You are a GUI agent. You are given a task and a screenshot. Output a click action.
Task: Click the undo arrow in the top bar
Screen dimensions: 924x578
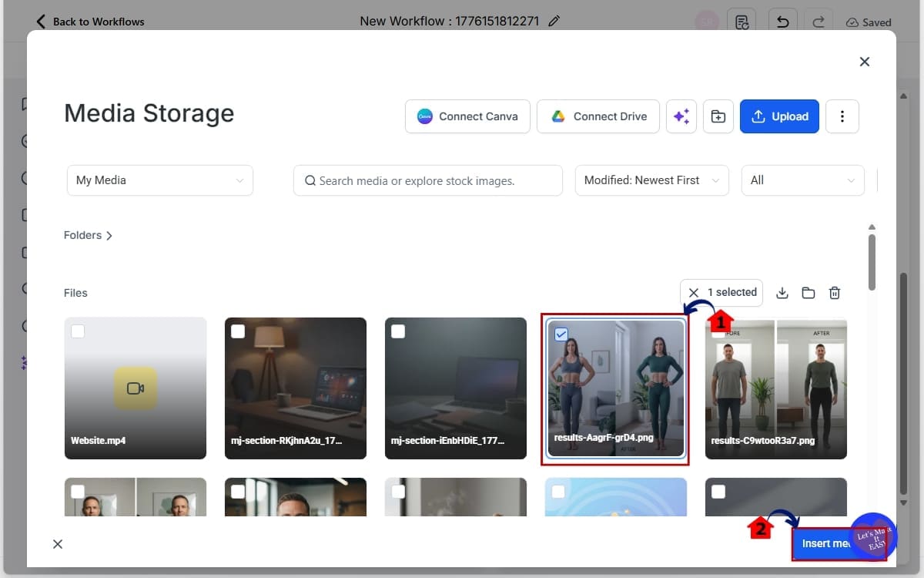coord(782,21)
